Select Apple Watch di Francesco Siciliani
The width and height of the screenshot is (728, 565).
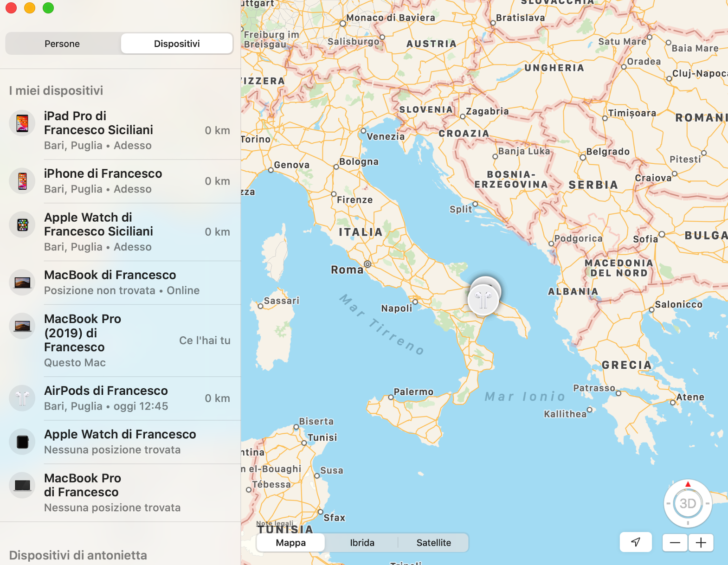120,232
